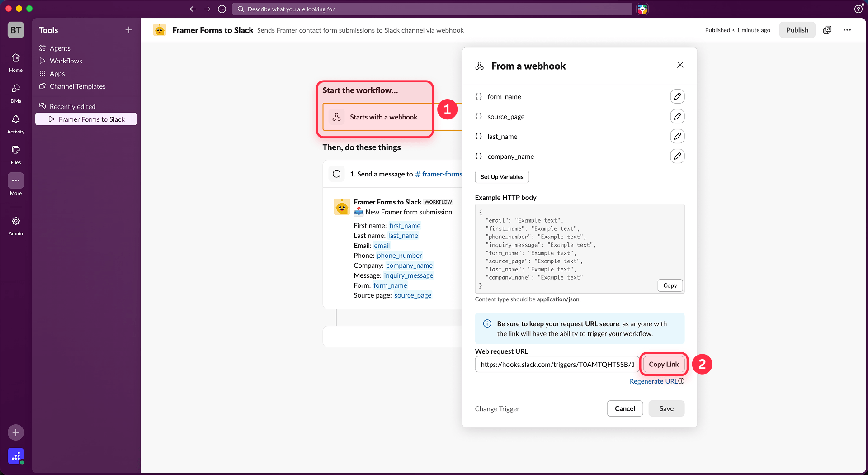Click the round plus button in bottom sidebar
This screenshot has height=475, width=868.
[16, 432]
